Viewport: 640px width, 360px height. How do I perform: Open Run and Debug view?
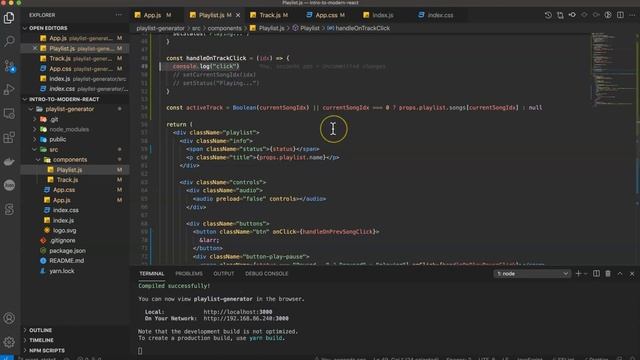9,89
